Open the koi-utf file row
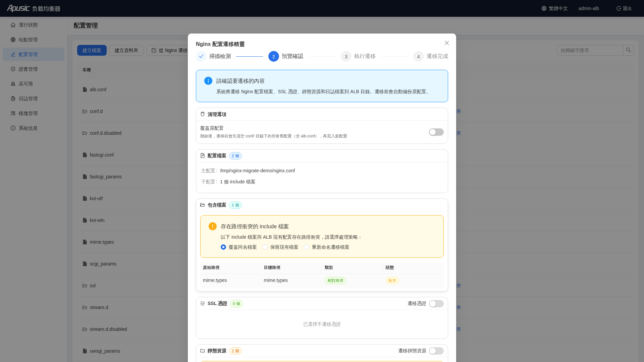Screen dimensions: 644x362 tap(96, 198)
